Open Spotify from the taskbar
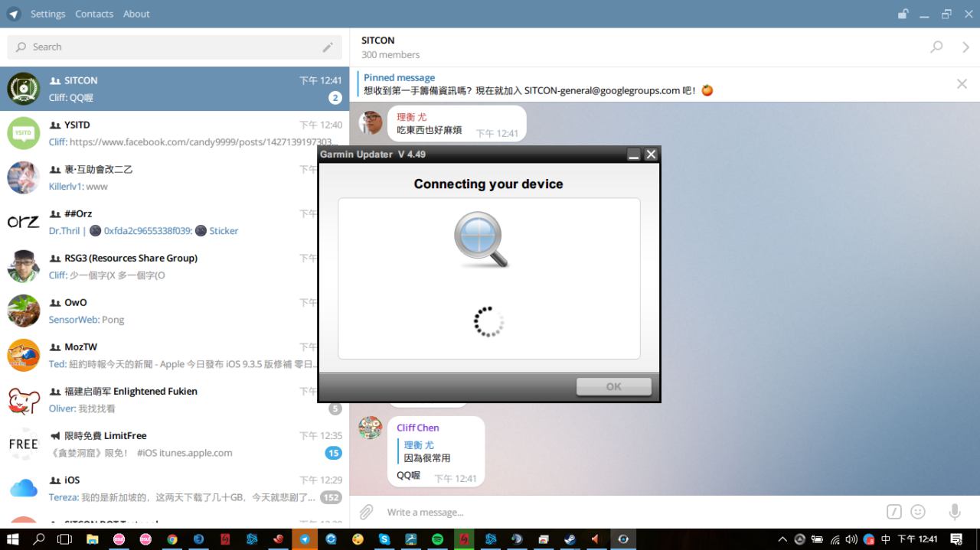The height and width of the screenshot is (550, 980). [x=437, y=539]
